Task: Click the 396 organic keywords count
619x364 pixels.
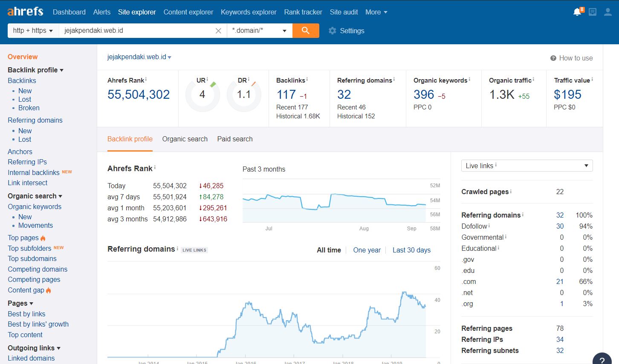Action: tap(424, 95)
